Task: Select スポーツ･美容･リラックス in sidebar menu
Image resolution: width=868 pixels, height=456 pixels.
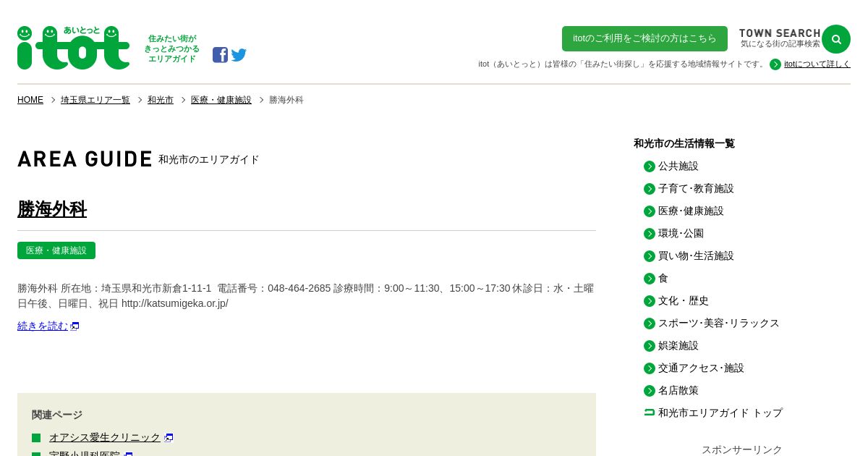Action: tap(719, 324)
